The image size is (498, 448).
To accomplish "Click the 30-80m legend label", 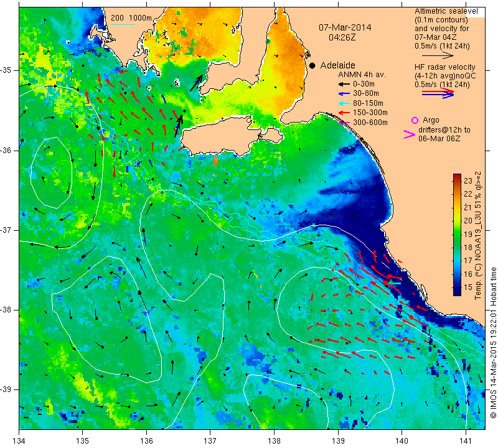I will (x=366, y=93).
